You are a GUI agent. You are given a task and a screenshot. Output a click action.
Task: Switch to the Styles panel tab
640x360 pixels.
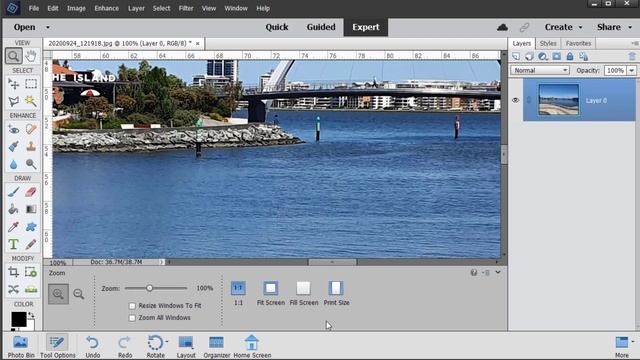click(548, 43)
